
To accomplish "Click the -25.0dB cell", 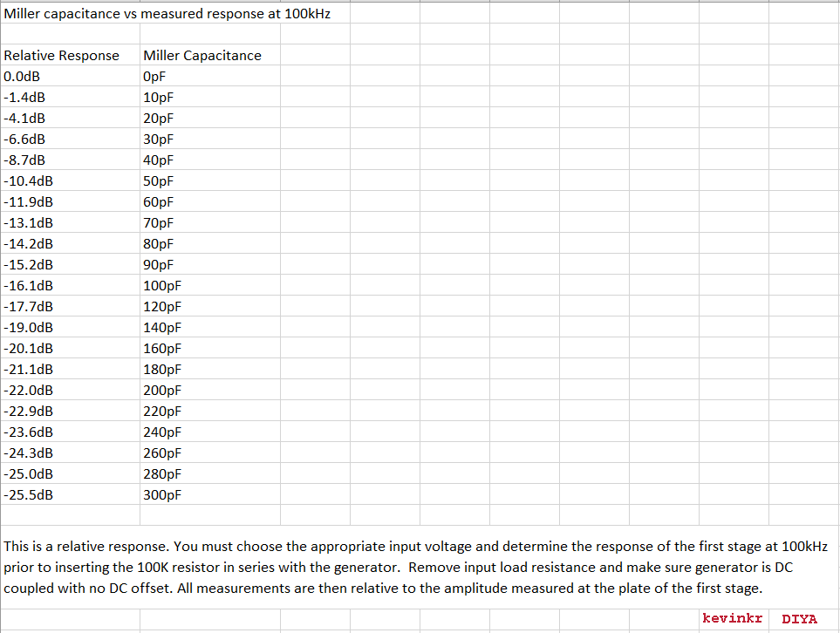I will [70, 473].
